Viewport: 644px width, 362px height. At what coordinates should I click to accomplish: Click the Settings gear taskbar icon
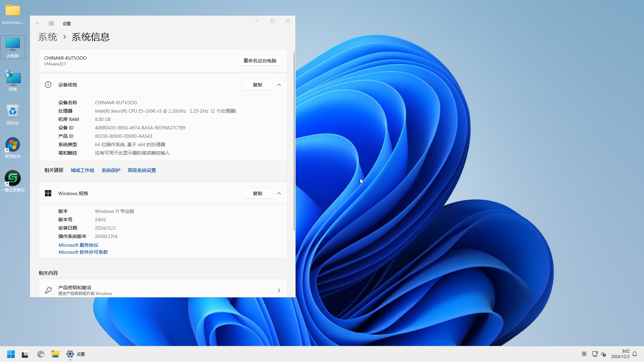coord(70,354)
